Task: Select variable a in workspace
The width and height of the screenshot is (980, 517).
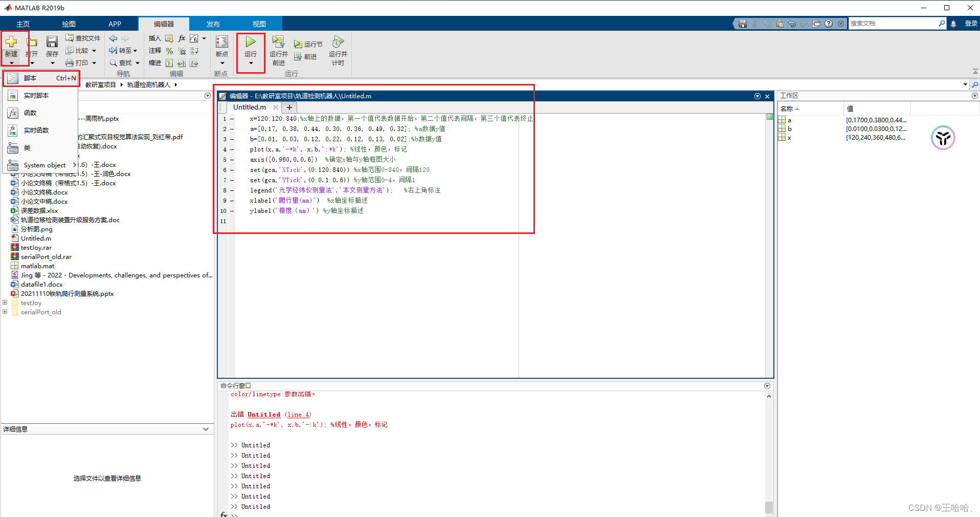Action: (x=789, y=120)
